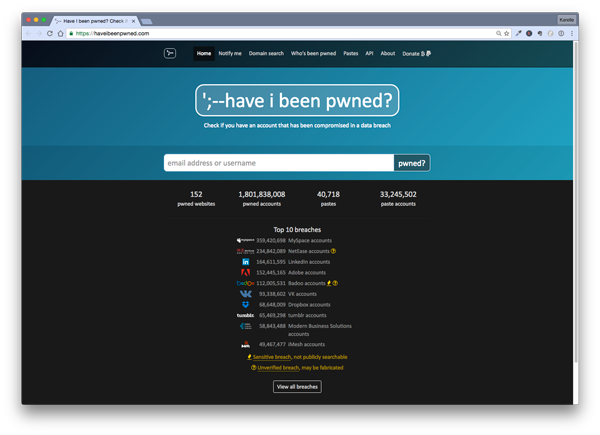Screen dimensions: 600x435
Task: Open the API nav item
Action: click(x=369, y=54)
